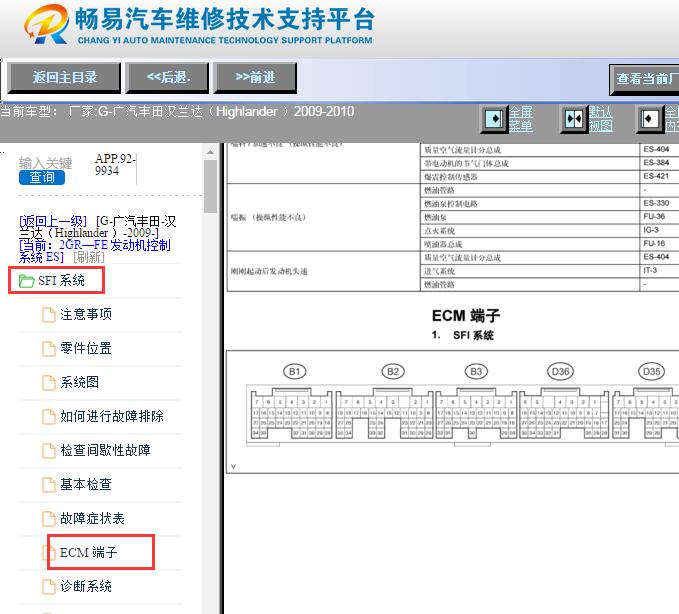Click the 刷新 refresh link
Viewport: 679px width, 614px height.
point(89,257)
